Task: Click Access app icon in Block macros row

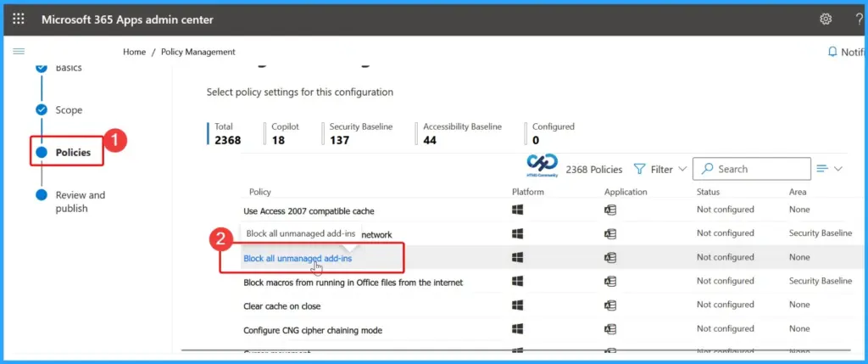Action: [x=610, y=282]
